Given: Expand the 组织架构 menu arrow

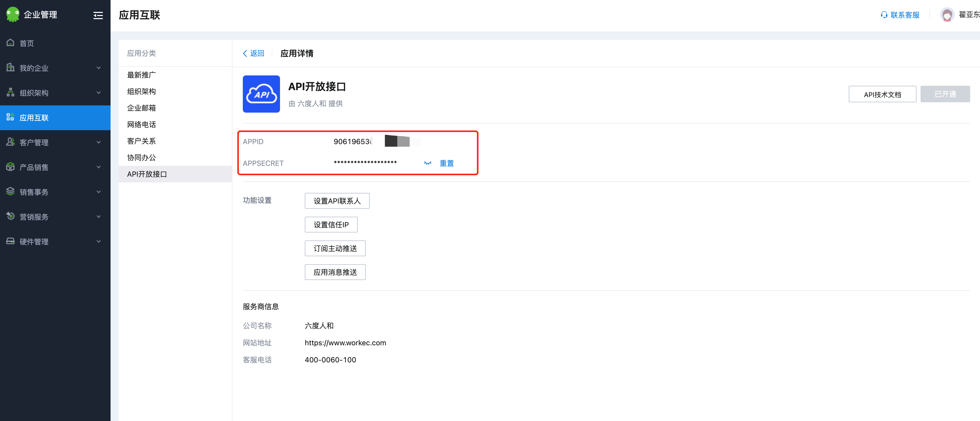Looking at the screenshot, I should click(x=98, y=93).
